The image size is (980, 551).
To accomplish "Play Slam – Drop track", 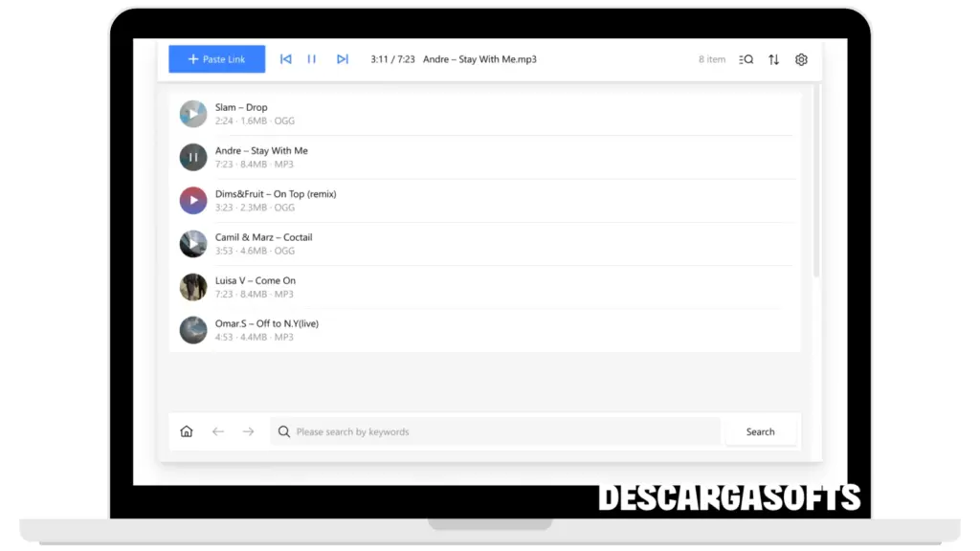I will (x=193, y=114).
